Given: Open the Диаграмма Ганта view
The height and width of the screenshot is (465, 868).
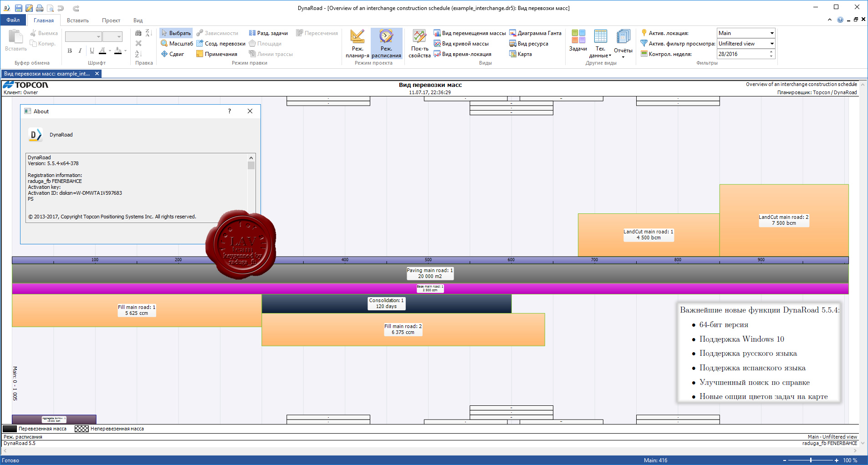Looking at the screenshot, I should pos(535,33).
